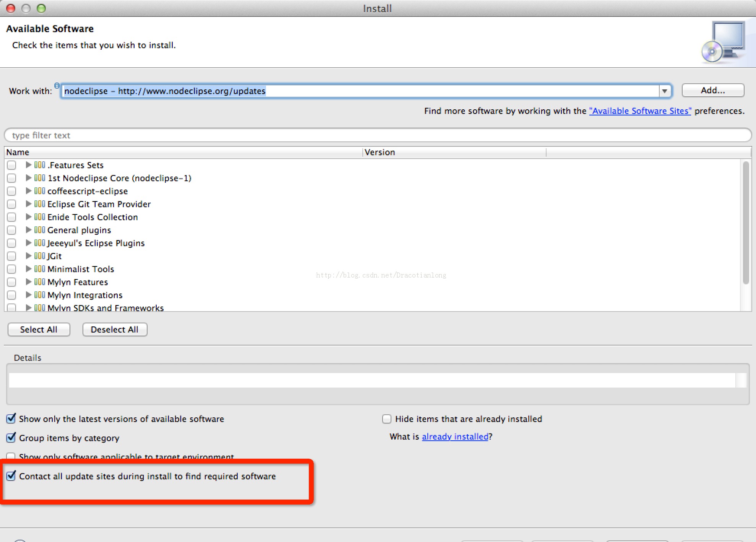Image resolution: width=756 pixels, height=542 pixels.
Task: Check the Eclipse Git Team Provider checkbox
Action: (11, 204)
